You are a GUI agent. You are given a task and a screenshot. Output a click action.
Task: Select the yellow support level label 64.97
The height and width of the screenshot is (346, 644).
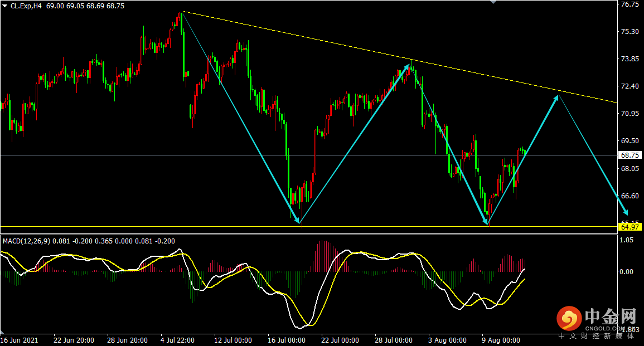point(630,227)
